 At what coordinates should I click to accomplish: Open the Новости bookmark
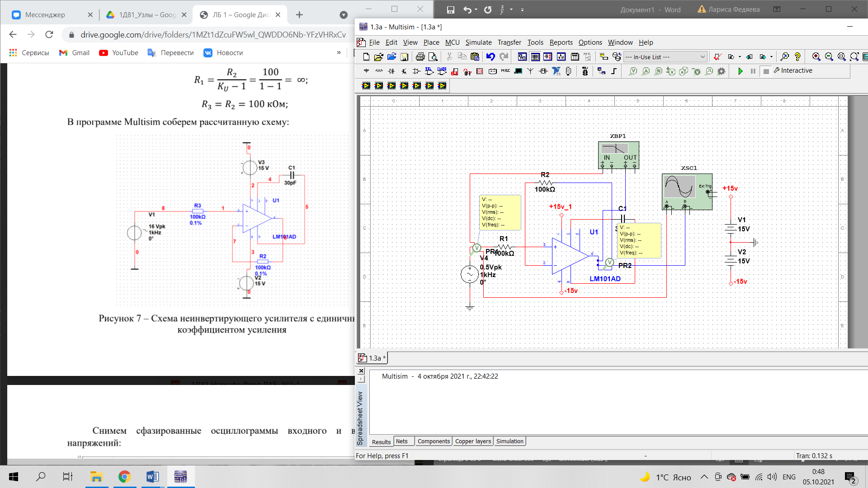[223, 53]
